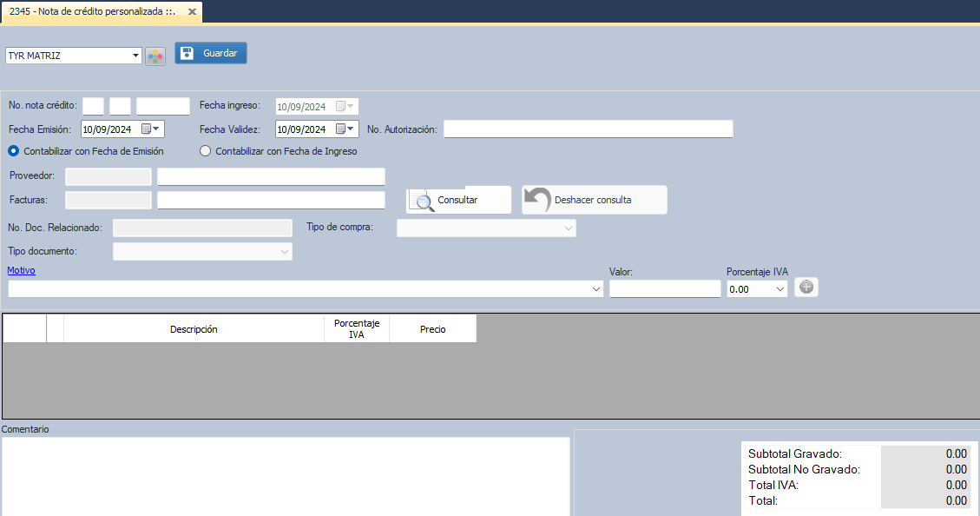Viewport: 980px width, 516px height.
Task: Click the No. Autorización input field
Action: point(588,129)
